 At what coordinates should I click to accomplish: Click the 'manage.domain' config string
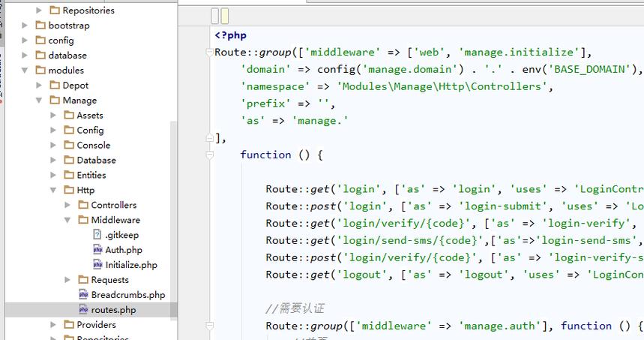click(410, 69)
